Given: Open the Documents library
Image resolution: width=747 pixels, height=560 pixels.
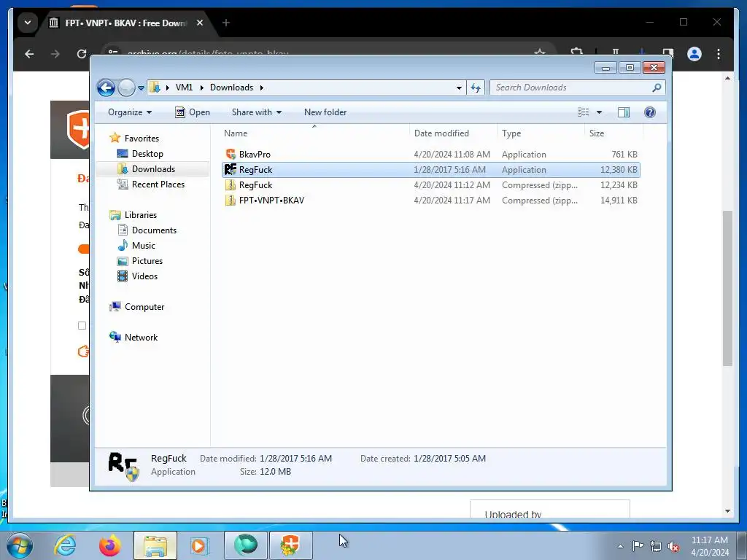Looking at the screenshot, I should click(154, 230).
